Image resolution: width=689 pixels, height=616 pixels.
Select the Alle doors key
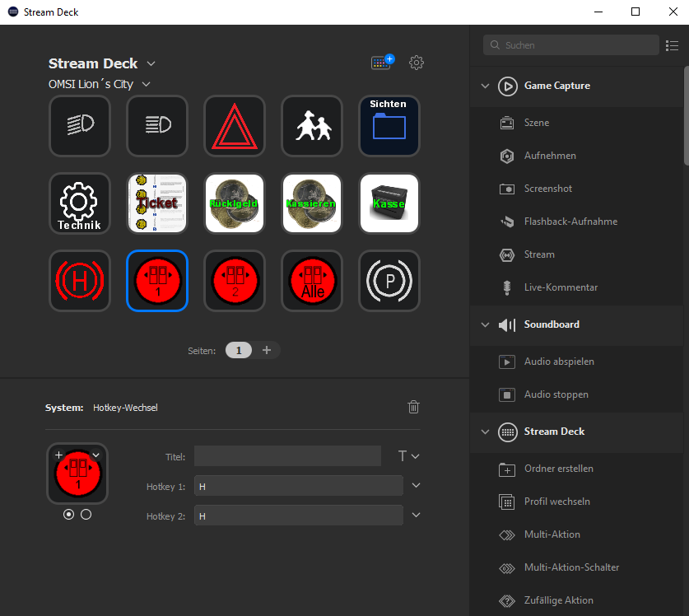312,281
